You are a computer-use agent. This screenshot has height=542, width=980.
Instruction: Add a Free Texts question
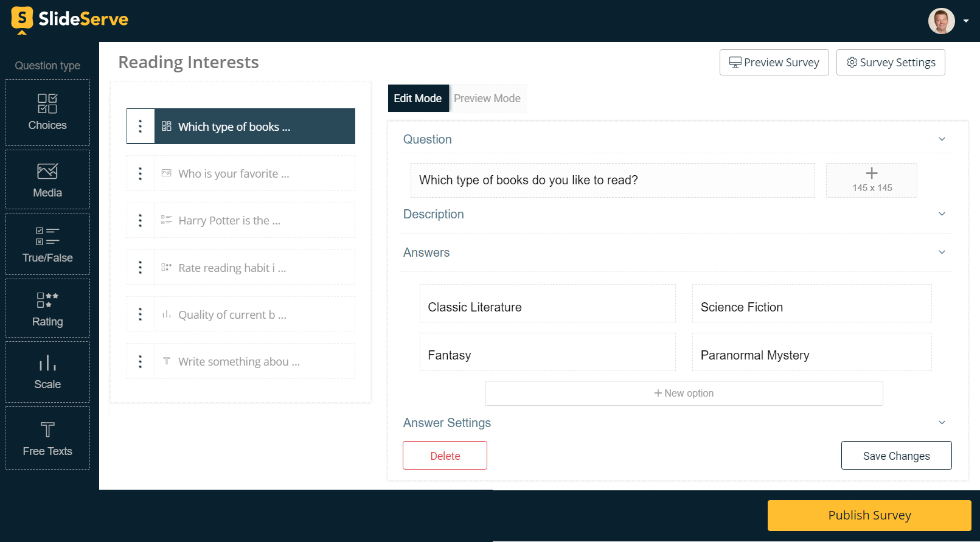click(47, 438)
